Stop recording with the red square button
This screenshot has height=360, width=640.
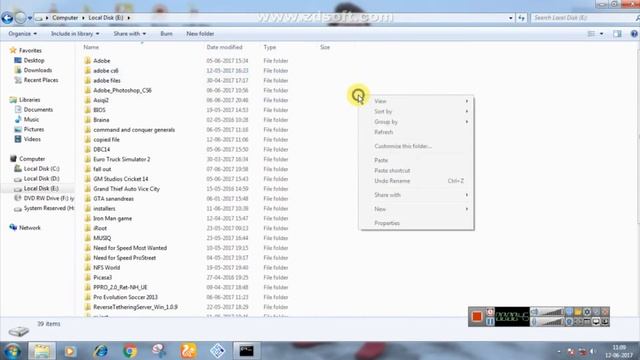point(476,317)
